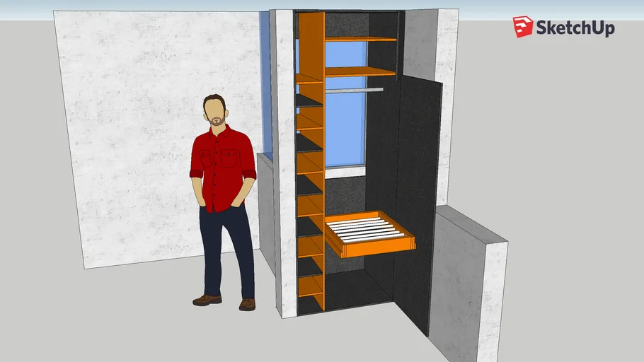Viewport: 644px width, 362px height.
Task: Click the orange shelf above the clothes rod
Action: [360, 71]
